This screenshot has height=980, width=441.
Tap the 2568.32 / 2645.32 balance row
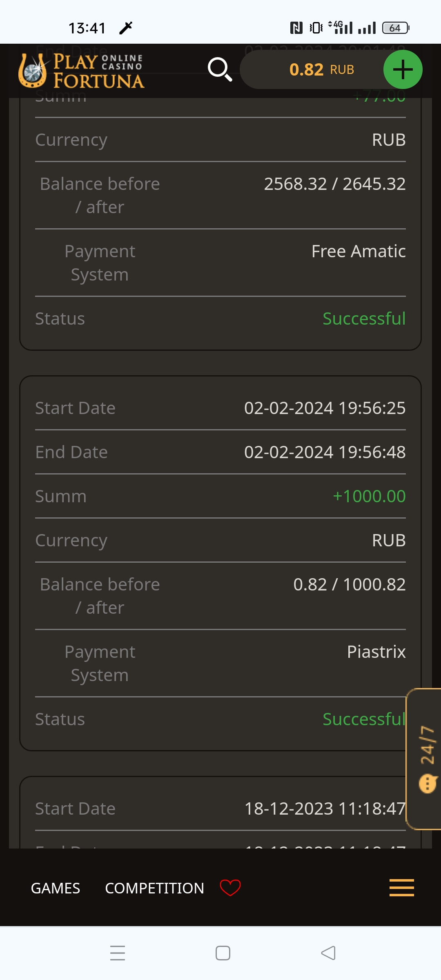(334, 184)
